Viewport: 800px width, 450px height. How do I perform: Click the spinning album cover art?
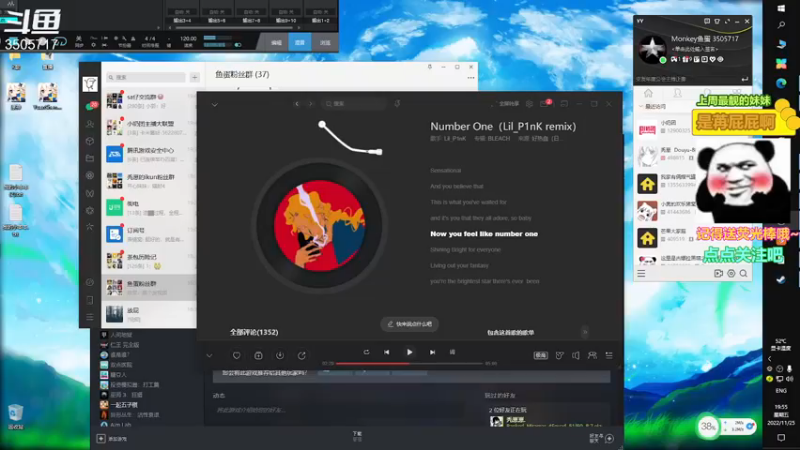[320, 226]
